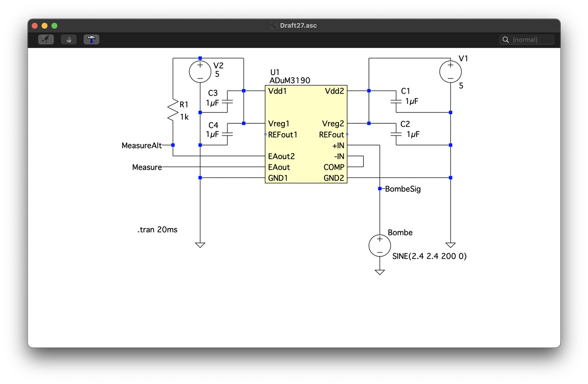
Task: Click the 1µF value of C2
Action: tap(413, 134)
